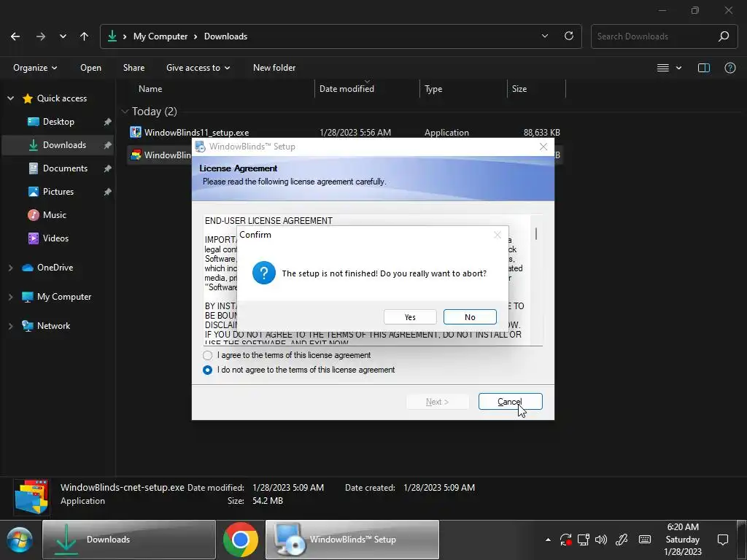Open the 'Give access to' menu
This screenshot has height=560, width=747.
[x=198, y=68]
